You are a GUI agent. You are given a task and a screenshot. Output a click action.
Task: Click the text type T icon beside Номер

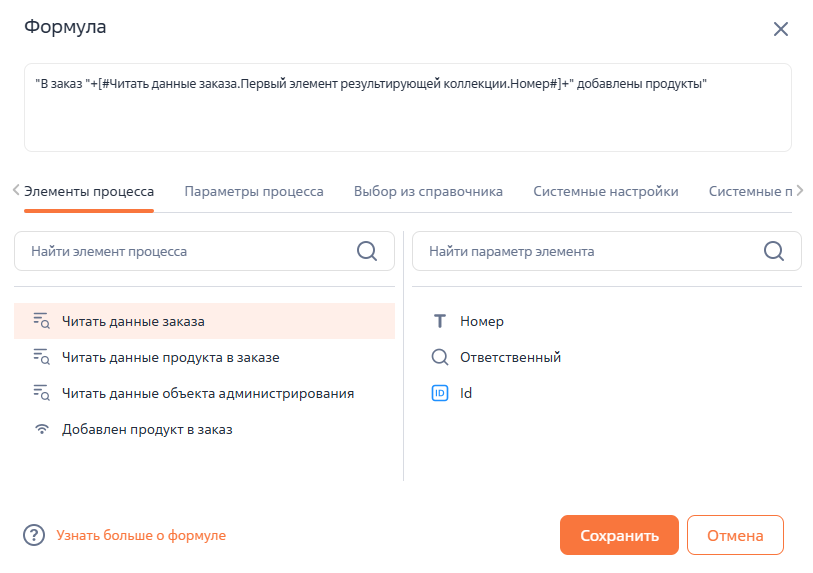440,321
